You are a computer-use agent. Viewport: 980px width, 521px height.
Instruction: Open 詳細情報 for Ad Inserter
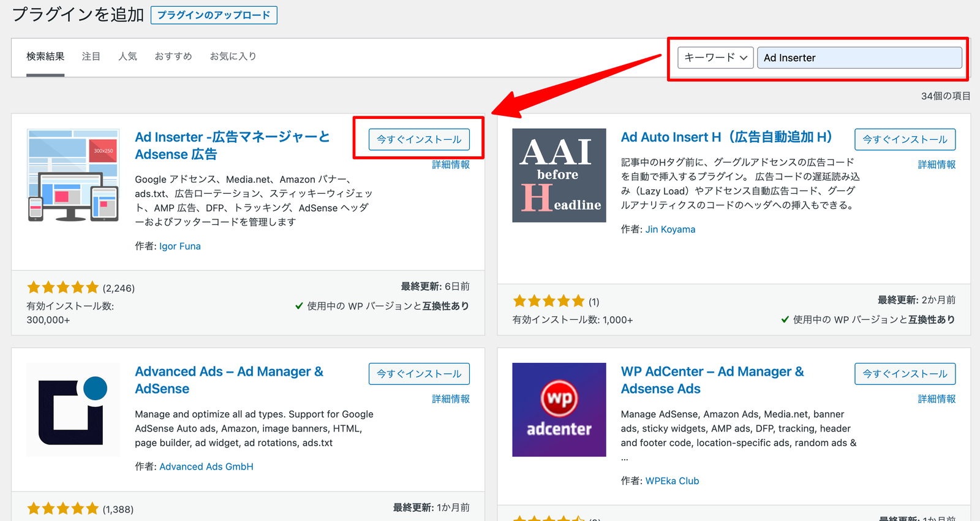coord(451,164)
